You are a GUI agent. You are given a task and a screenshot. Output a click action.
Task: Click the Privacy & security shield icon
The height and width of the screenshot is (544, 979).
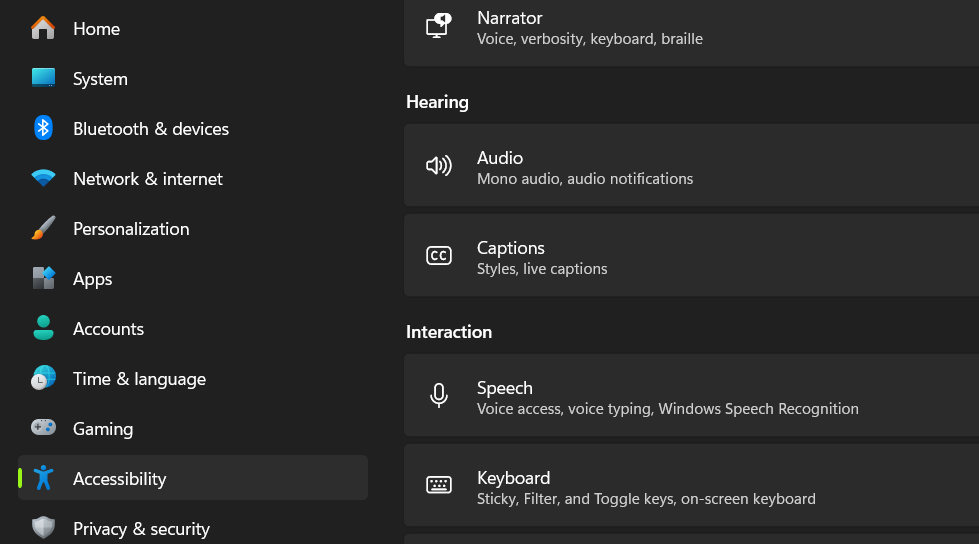pyautogui.click(x=43, y=528)
